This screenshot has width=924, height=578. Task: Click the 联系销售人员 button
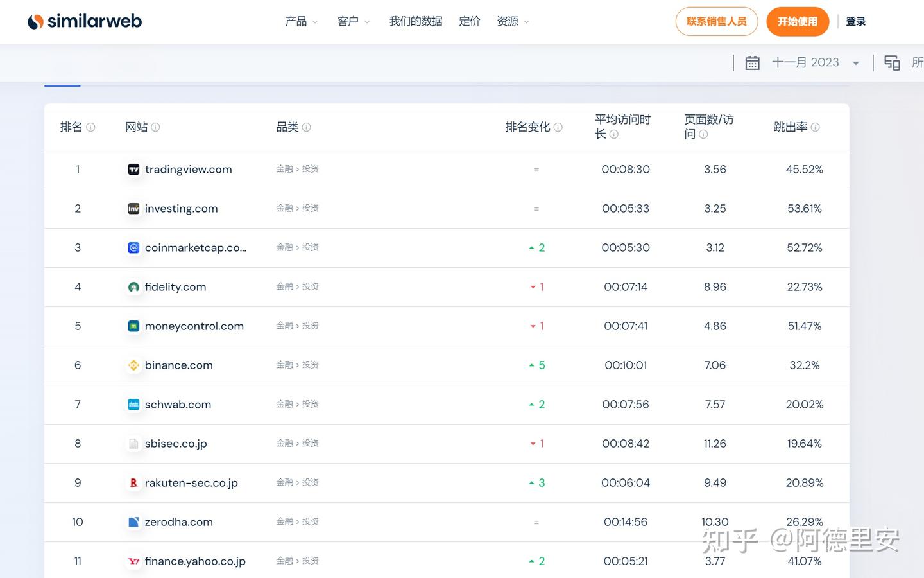[x=717, y=21]
